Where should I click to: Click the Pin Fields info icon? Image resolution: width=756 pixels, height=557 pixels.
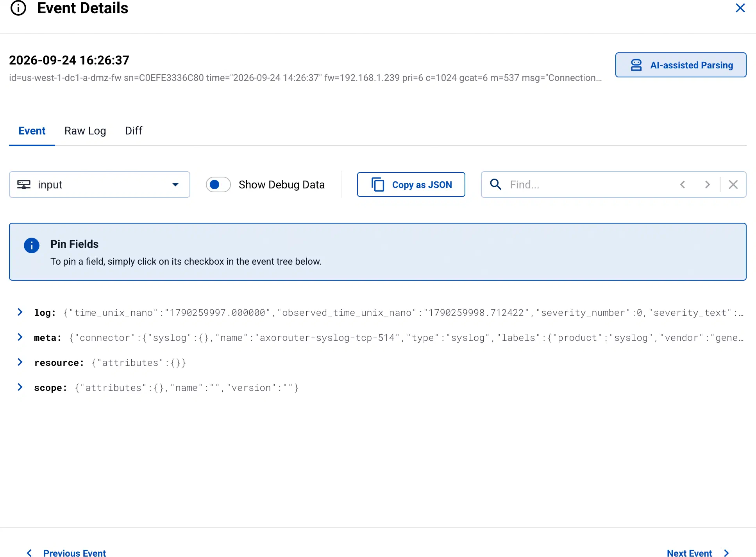(32, 245)
